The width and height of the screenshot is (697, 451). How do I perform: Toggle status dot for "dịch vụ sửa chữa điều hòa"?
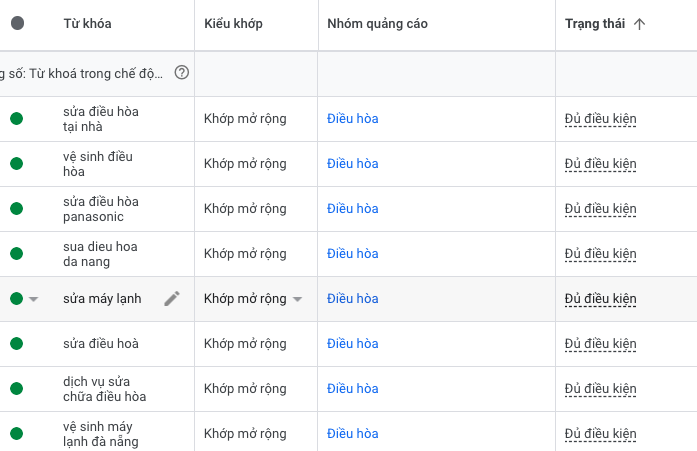(16, 389)
